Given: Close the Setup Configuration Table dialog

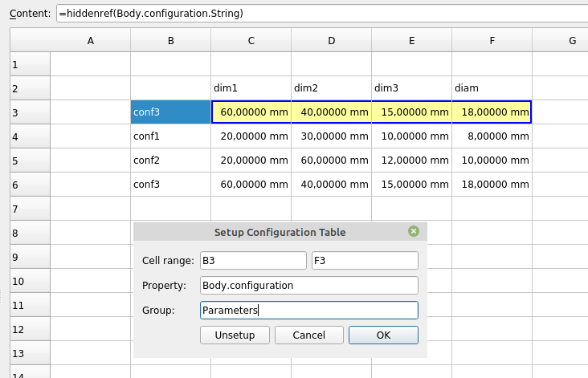Looking at the screenshot, I should pyautogui.click(x=414, y=232).
